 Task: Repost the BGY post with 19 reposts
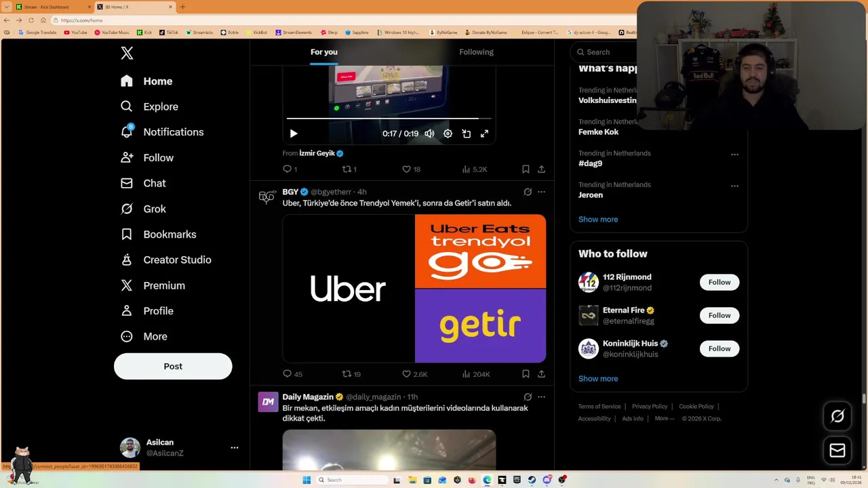click(351, 374)
